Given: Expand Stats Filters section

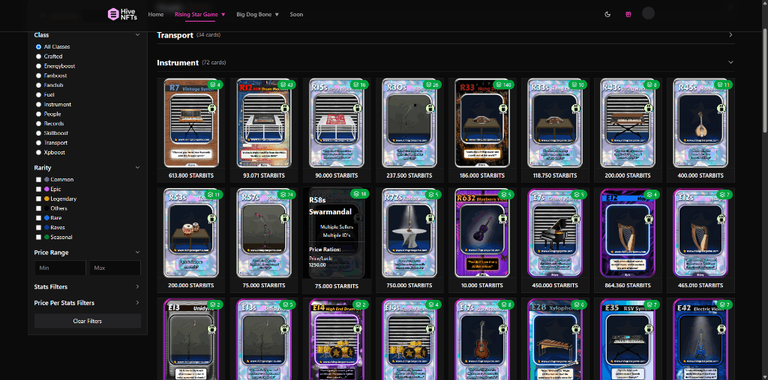Looking at the screenshot, I should click(x=87, y=287).
